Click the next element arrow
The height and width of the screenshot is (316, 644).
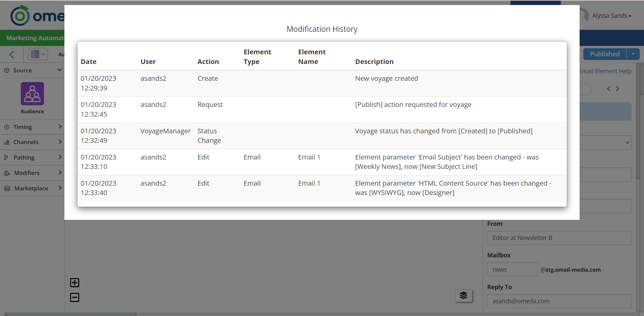pyautogui.click(x=618, y=88)
